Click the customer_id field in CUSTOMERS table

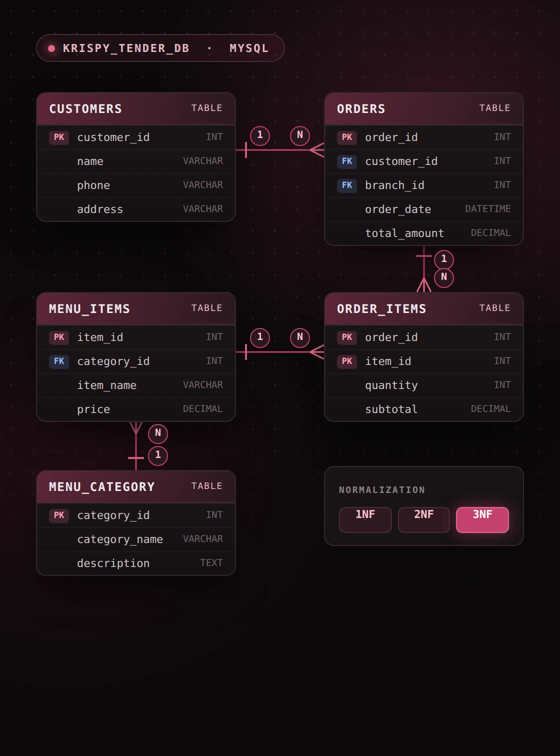point(136,137)
